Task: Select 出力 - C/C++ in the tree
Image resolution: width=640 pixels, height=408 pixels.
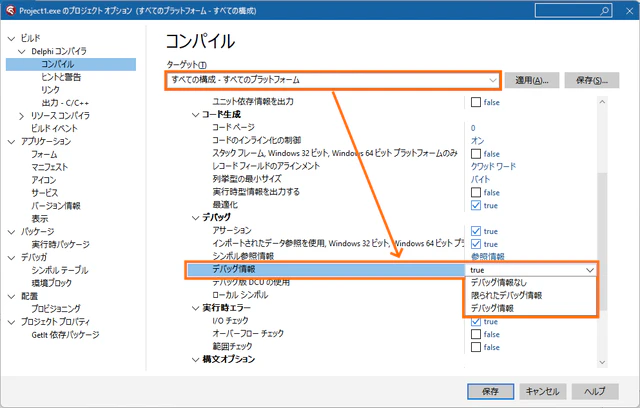Action: point(65,103)
